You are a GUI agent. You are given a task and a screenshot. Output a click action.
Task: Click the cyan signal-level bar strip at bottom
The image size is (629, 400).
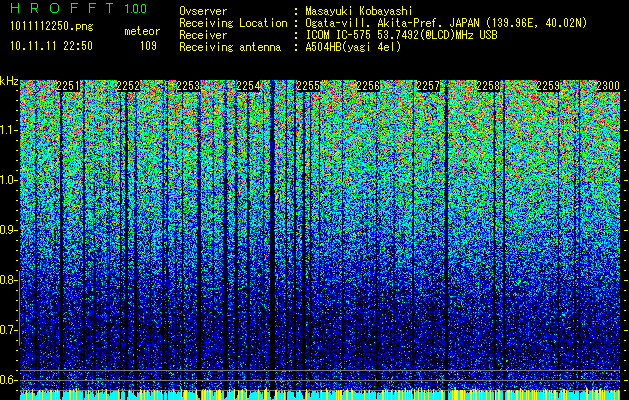pos(320,395)
